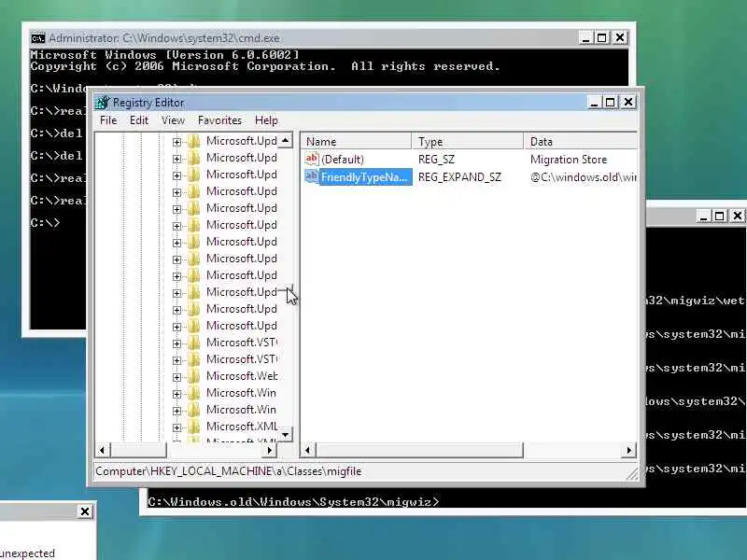
Task: Click the REG_SZ type cell
Action: point(436,159)
